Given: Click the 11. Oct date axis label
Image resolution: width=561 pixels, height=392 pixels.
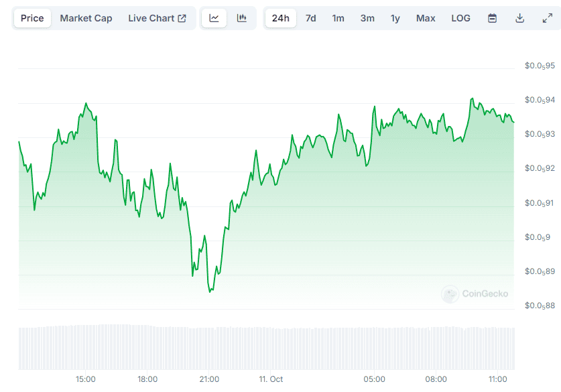Looking at the screenshot, I should (271, 379).
